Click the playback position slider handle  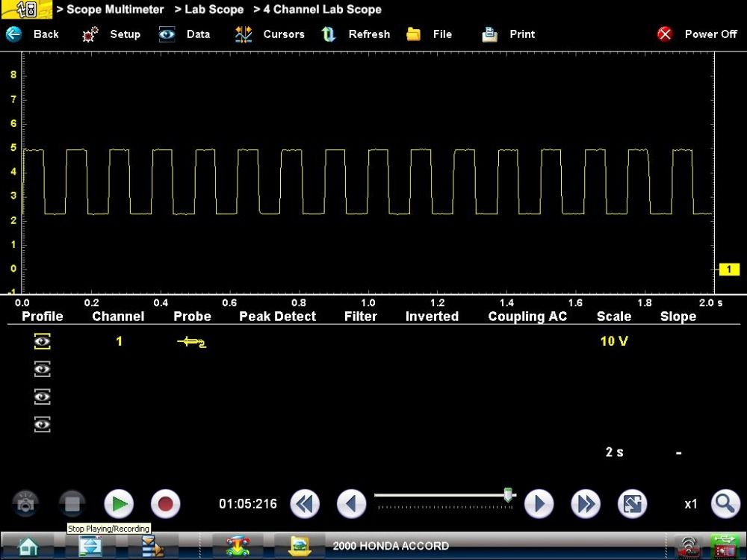[509, 494]
